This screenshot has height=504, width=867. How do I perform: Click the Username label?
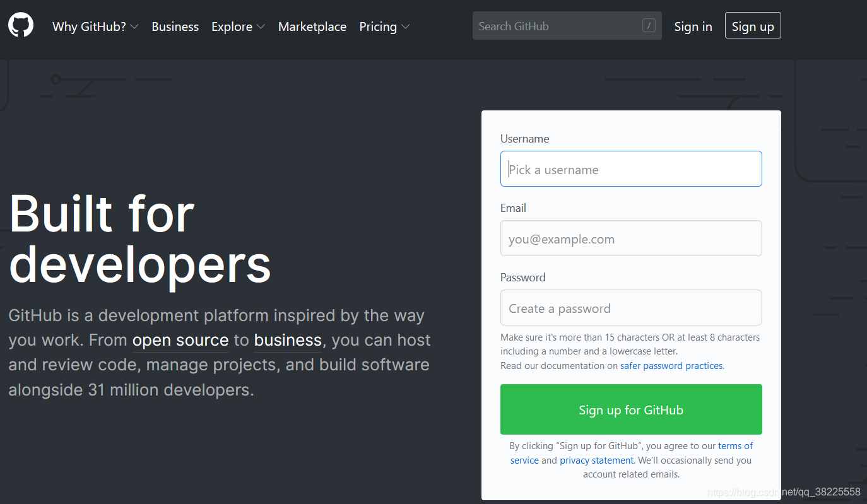click(524, 139)
